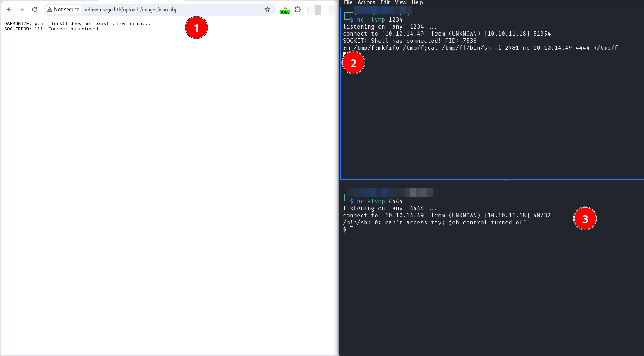Open the terminal Help menu
644x356 pixels.
[x=417, y=2]
